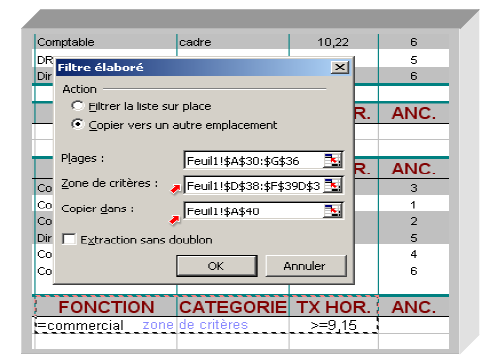The width and height of the screenshot is (483, 363).
Task: Select the 'cadre' cell in top row
Action: [x=233, y=42]
